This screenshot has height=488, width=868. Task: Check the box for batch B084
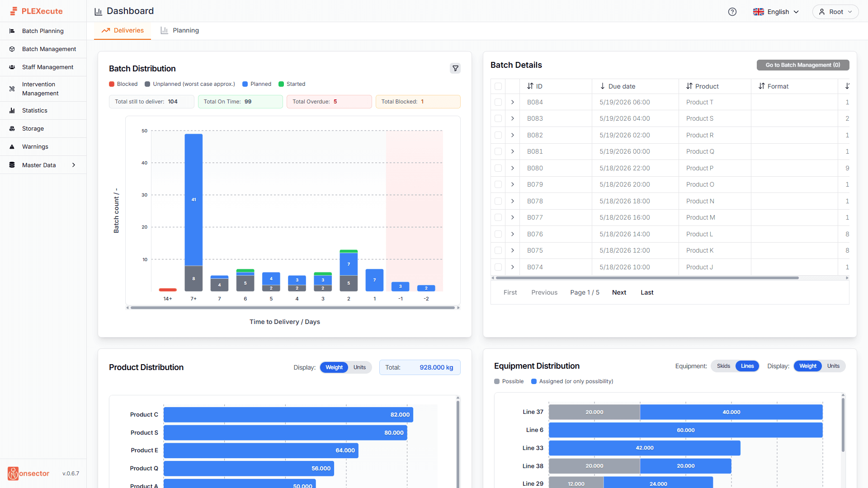(x=498, y=102)
